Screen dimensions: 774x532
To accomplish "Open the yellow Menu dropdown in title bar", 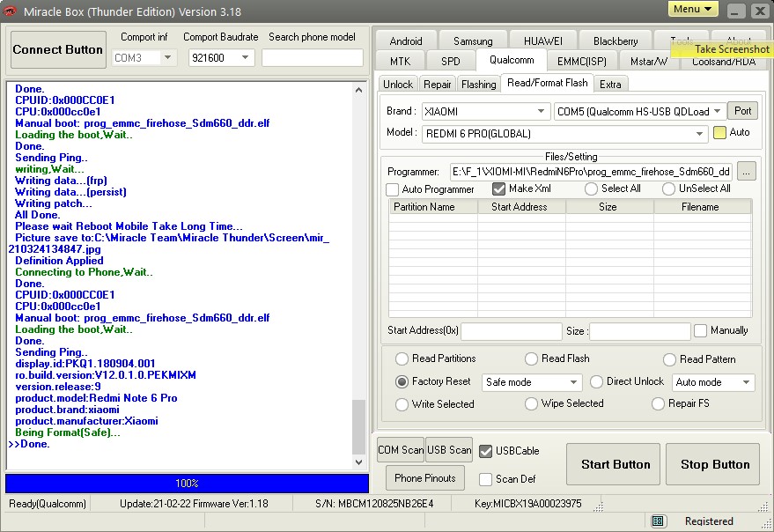I will pos(693,10).
